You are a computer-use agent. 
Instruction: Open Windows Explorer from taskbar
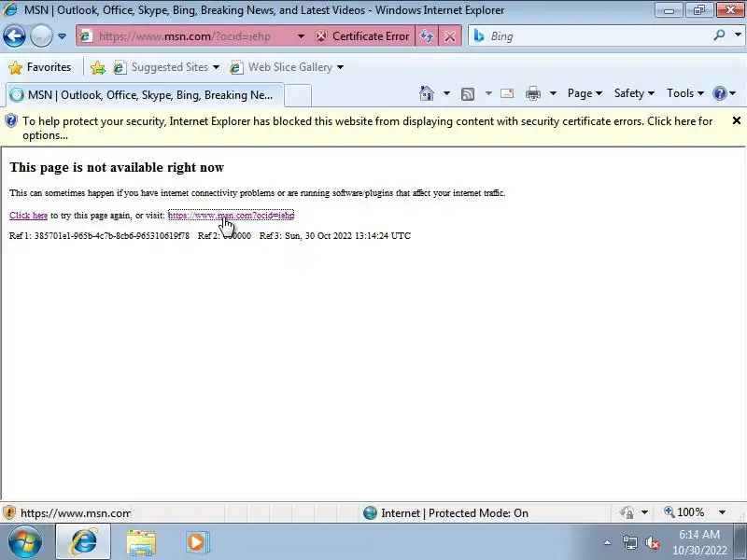(141, 542)
